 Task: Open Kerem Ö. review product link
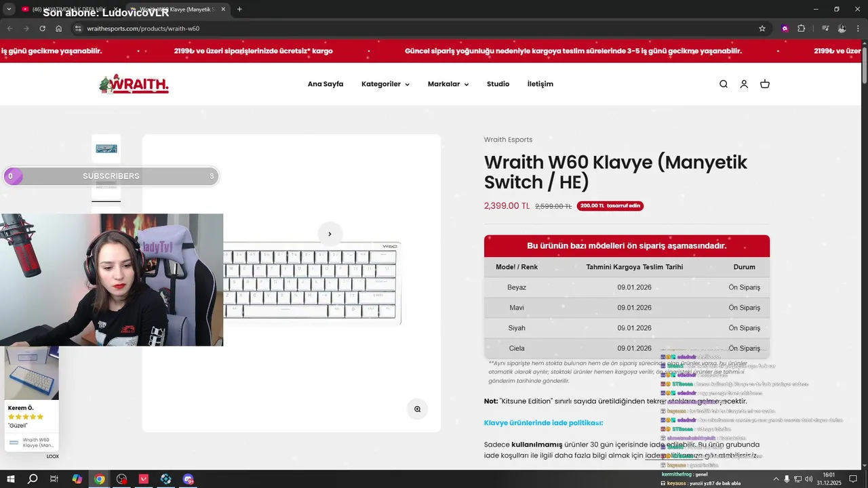coord(31,443)
